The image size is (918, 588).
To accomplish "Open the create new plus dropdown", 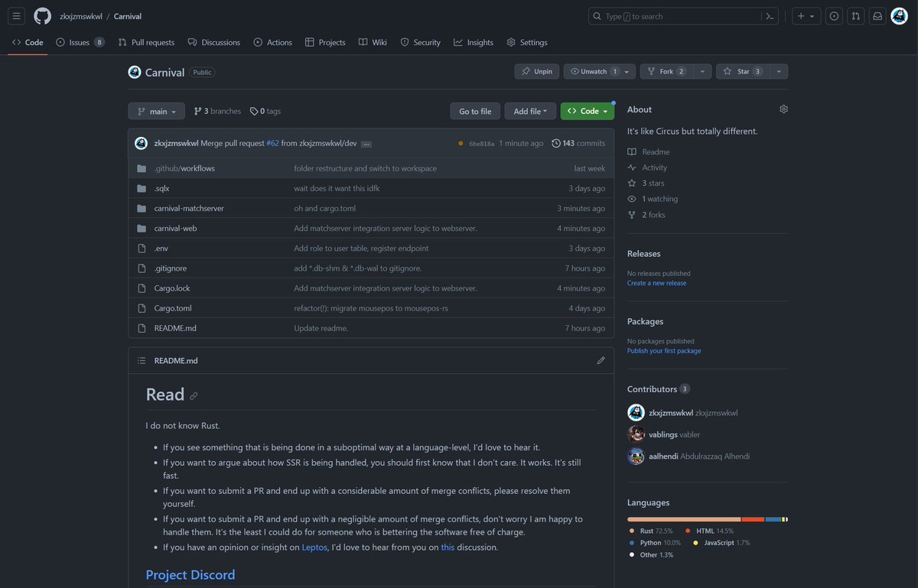I will tap(806, 16).
